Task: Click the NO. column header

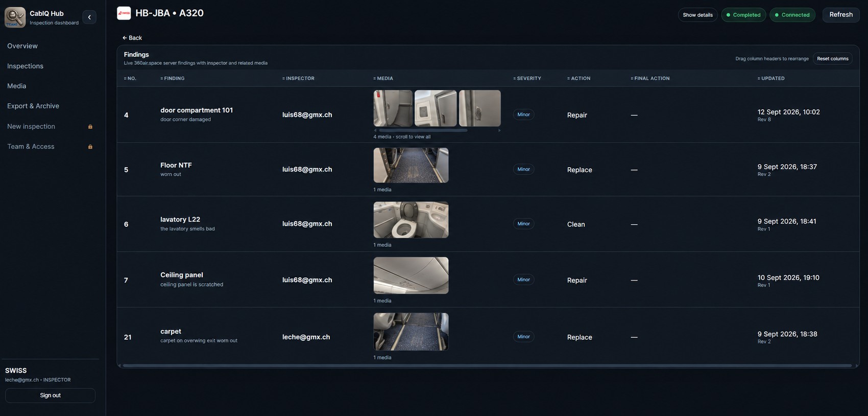Action: [x=130, y=78]
